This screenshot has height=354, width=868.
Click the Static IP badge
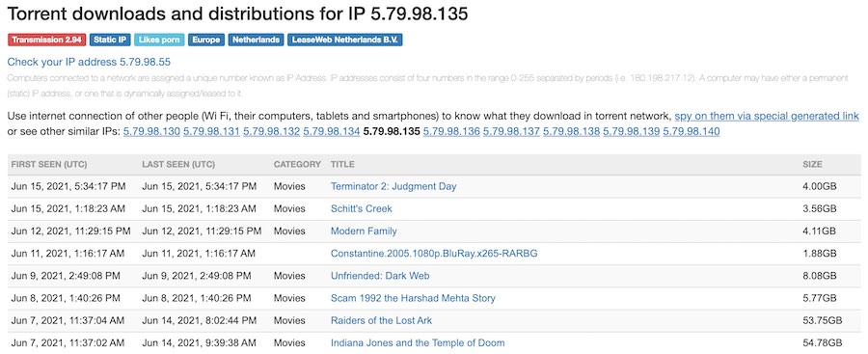click(110, 40)
